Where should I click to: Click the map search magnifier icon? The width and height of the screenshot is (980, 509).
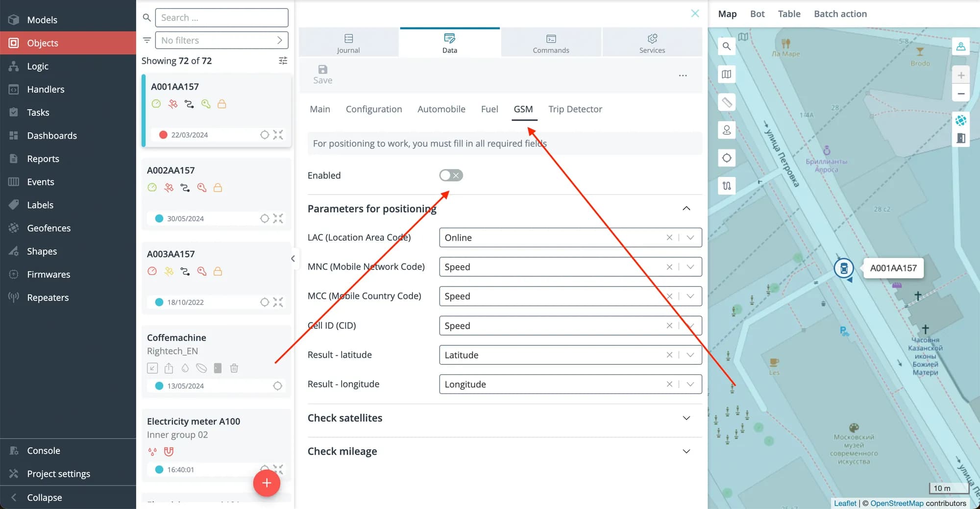[727, 46]
